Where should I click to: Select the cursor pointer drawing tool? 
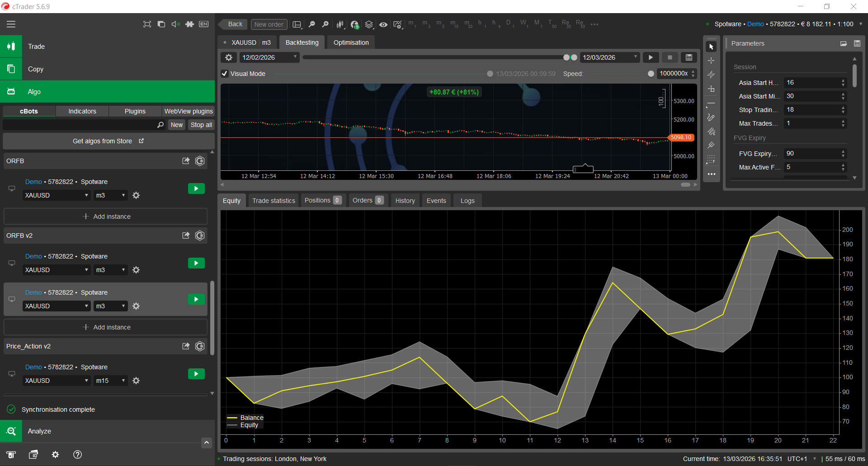click(711, 47)
